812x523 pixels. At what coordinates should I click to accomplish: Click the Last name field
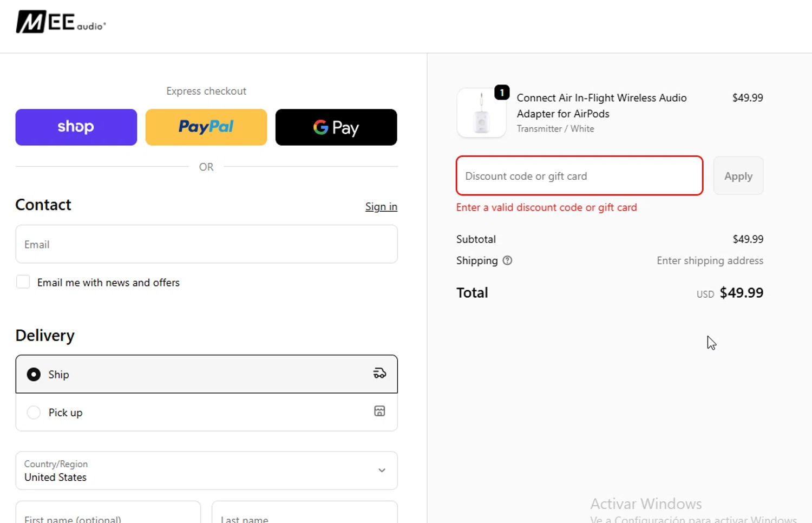click(304, 512)
